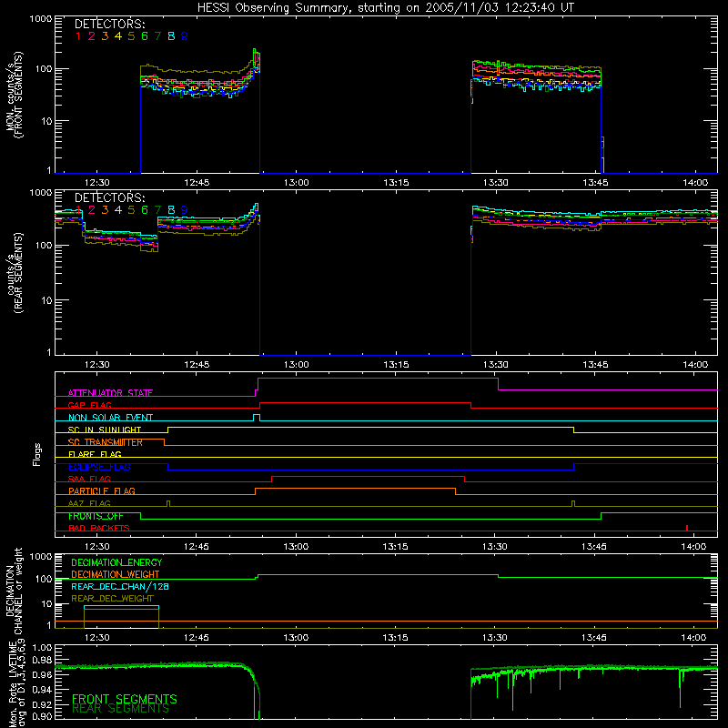
Task: Pick the NON_SOLAR_EVENT flag label
Action: [x=110, y=418]
